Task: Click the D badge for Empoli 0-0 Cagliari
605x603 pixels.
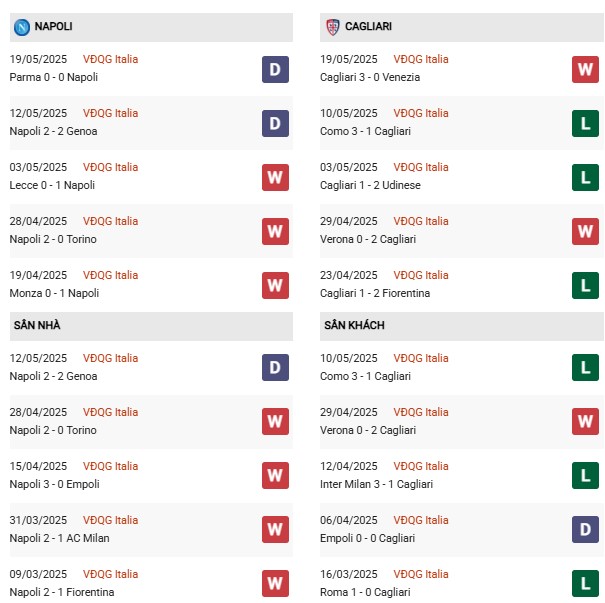Action: coord(585,529)
